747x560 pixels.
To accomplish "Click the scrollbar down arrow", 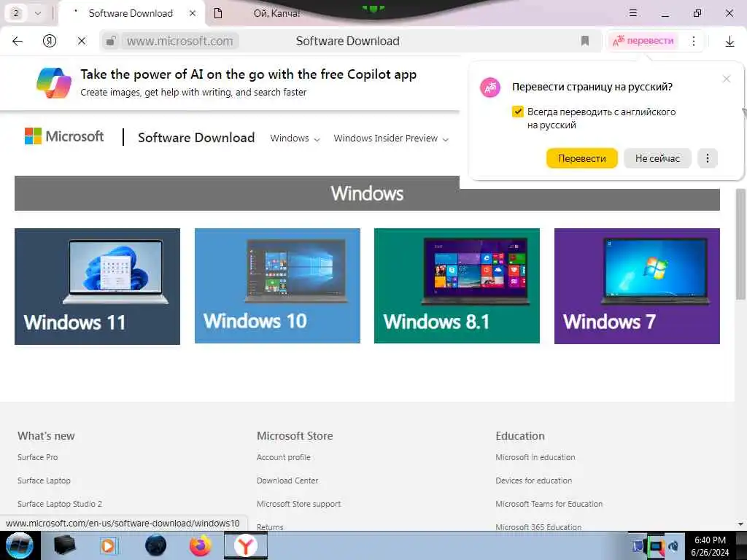I will click(x=740, y=524).
